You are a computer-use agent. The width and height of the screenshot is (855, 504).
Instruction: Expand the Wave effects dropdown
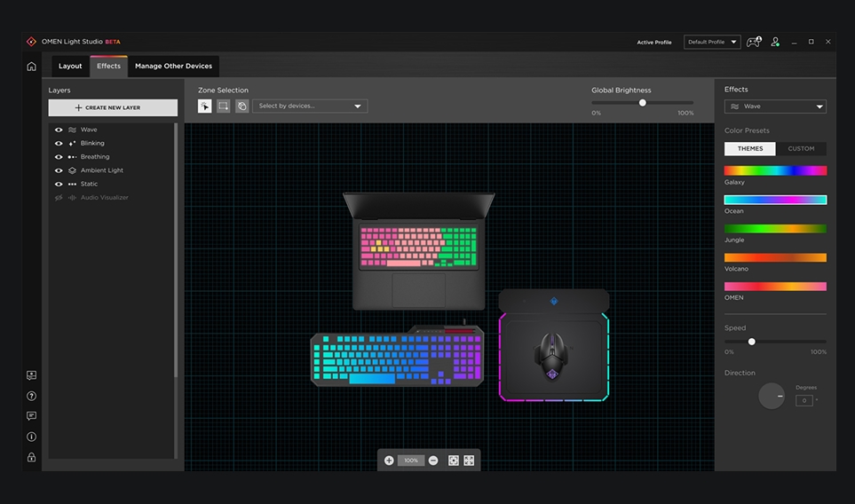click(x=775, y=106)
